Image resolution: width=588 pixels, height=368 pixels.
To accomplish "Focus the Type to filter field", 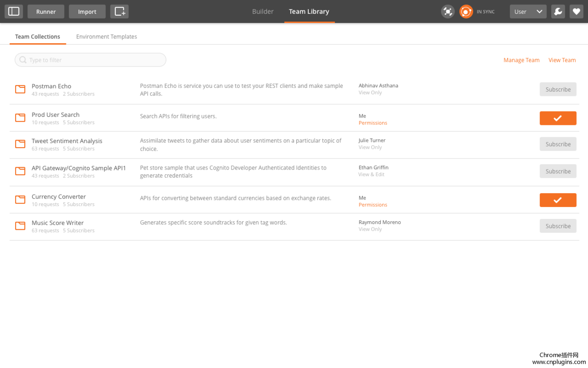I will pyautogui.click(x=91, y=60).
